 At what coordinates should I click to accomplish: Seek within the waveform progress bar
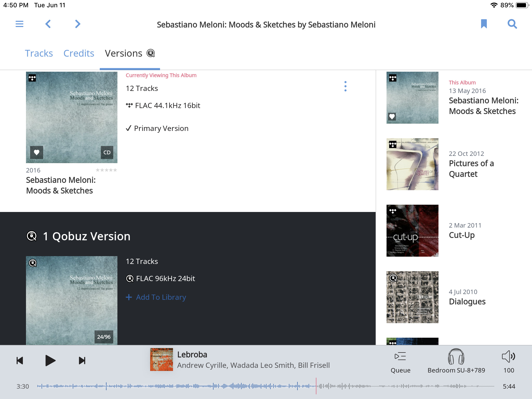pyautogui.click(x=265, y=386)
